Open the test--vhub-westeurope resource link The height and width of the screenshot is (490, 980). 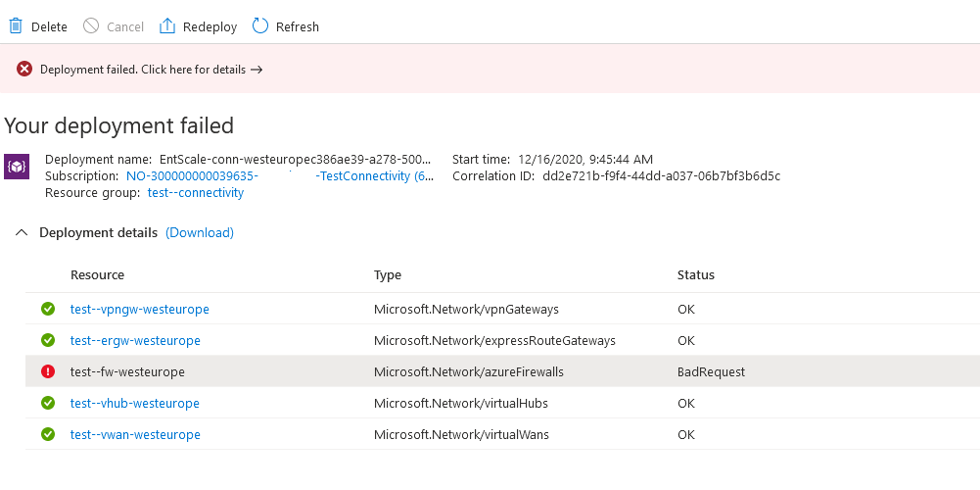(x=135, y=404)
